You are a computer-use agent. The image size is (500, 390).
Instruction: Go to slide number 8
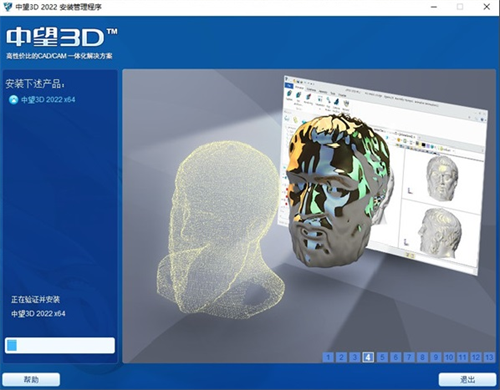click(x=422, y=357)
